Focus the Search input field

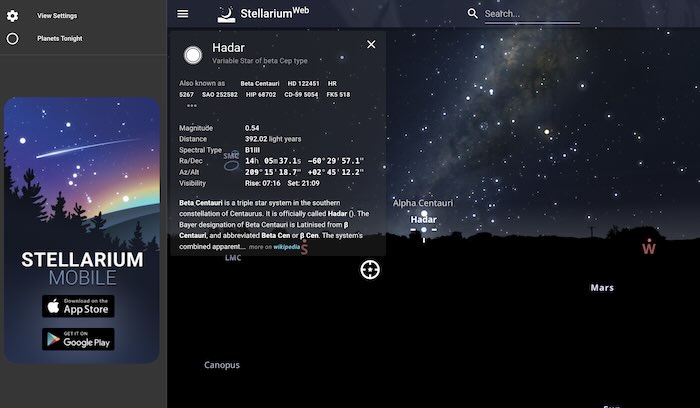532,14
